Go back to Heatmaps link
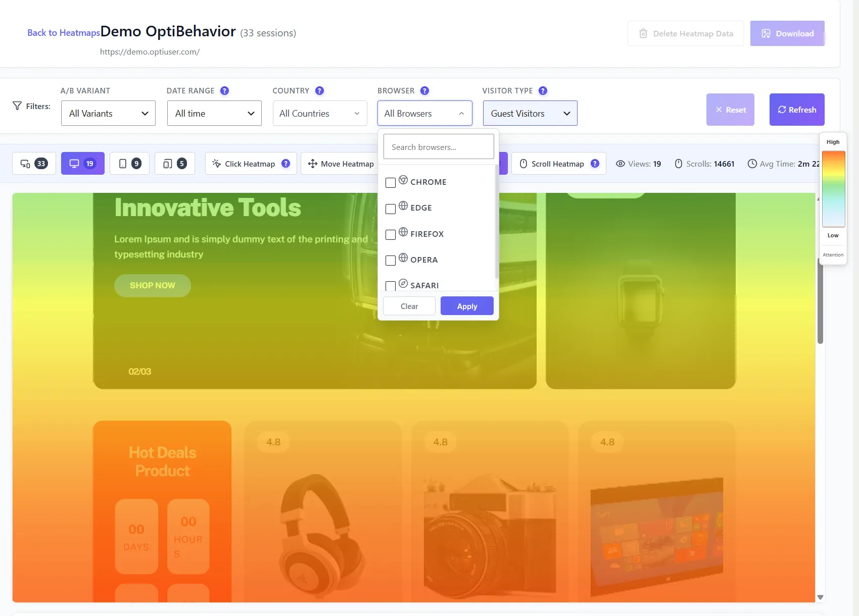859x616 pixels. click(64, 33)
